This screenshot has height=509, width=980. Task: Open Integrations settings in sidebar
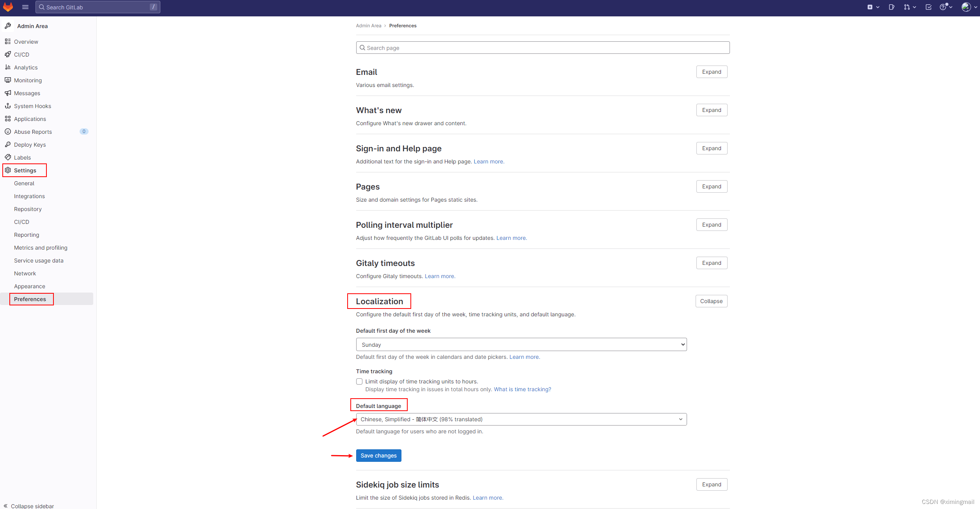click(29, 196)
